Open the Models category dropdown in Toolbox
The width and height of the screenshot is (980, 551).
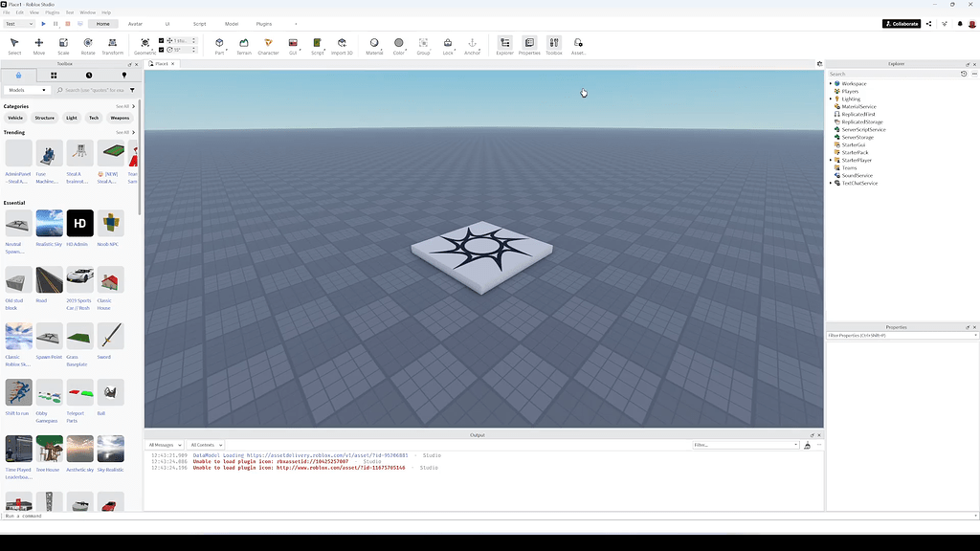[27, 89]
